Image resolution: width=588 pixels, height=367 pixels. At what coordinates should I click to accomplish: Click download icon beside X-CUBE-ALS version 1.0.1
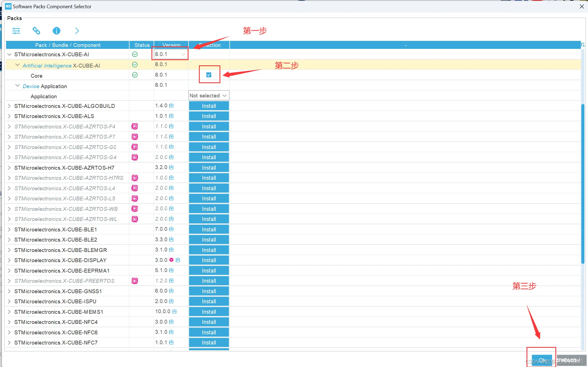tap(171, 116)
